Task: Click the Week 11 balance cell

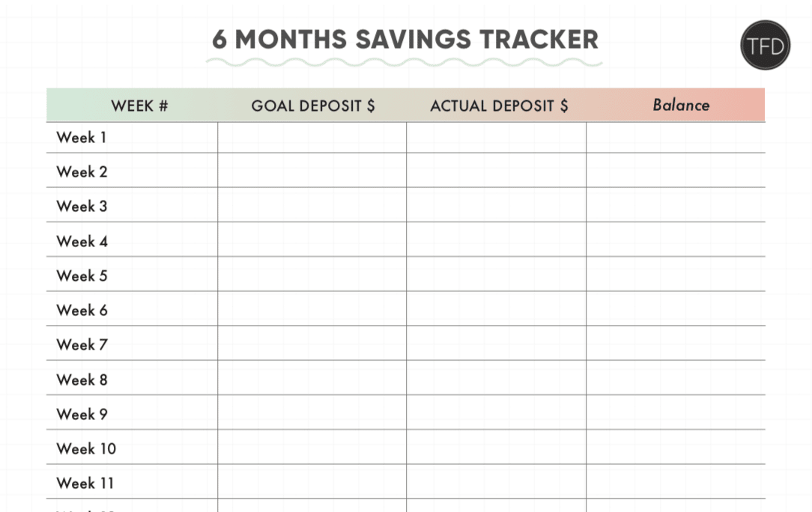Action: (x=676, y=482)
